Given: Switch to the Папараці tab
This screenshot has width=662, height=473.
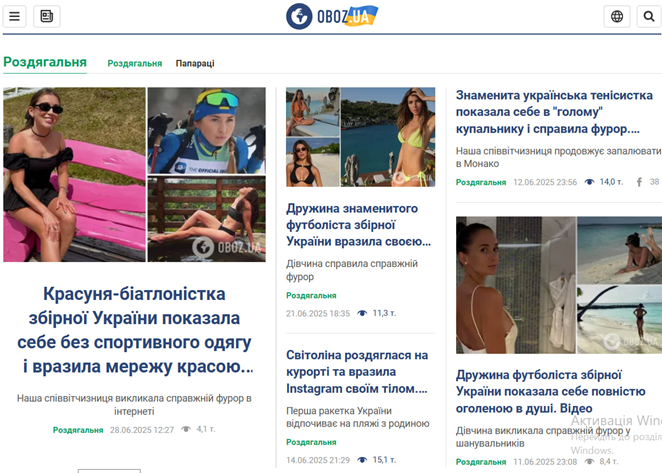Looking at the screenshot, I should (x=195, y=63).
